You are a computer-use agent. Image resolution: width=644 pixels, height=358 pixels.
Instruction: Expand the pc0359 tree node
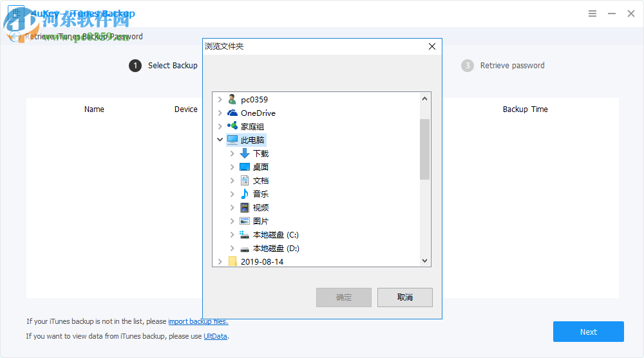(x=220, y=99)
